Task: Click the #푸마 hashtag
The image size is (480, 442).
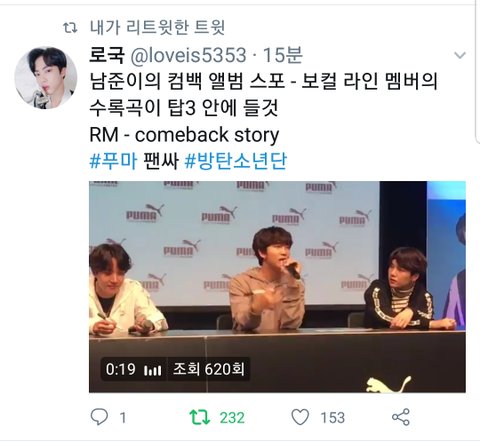Action: tap(113, 161)
